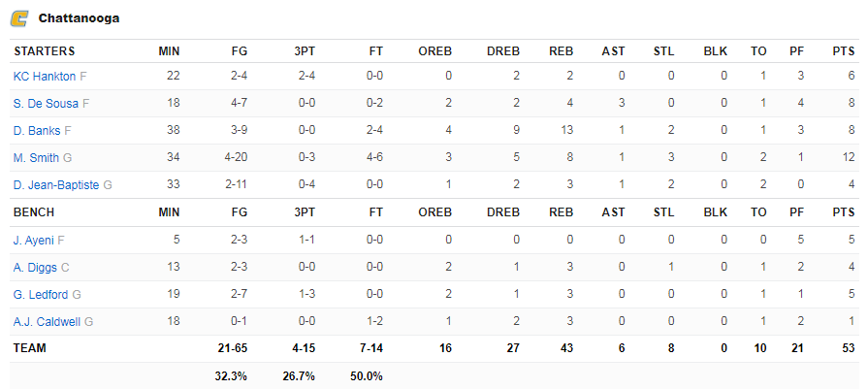The height and width of the screenshot is (389, 868).
Task: Click the starters REB column header
Action: pyautogui.click(x=562, y=51)
